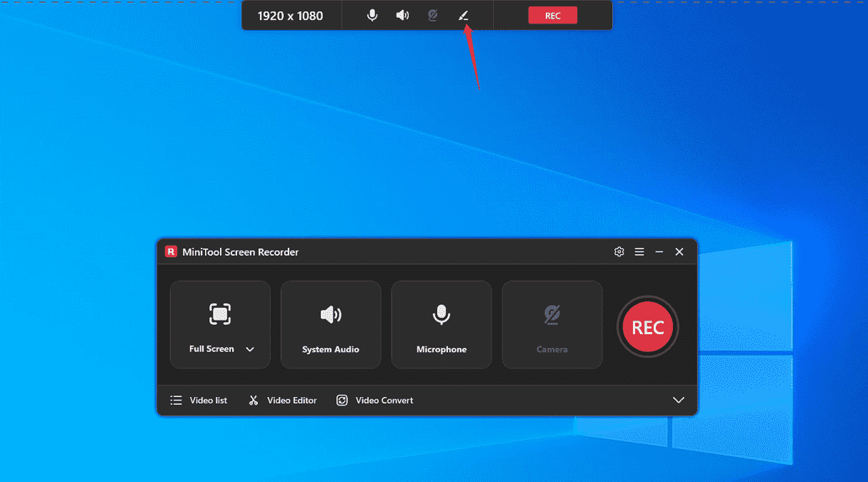Click the 1920 x 1080 resolution display
This screenshot has height=482, width=868.
coord(291,14)
